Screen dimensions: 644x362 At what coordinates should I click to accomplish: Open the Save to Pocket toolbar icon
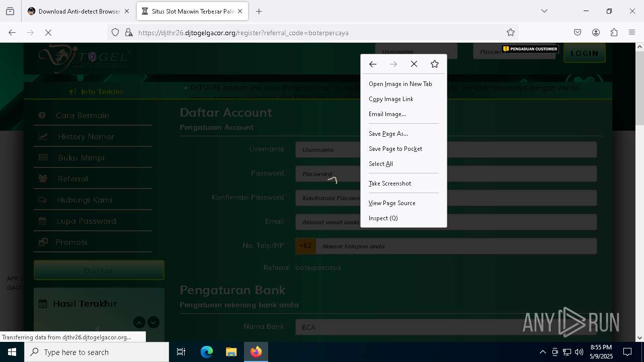pos(578,33)
